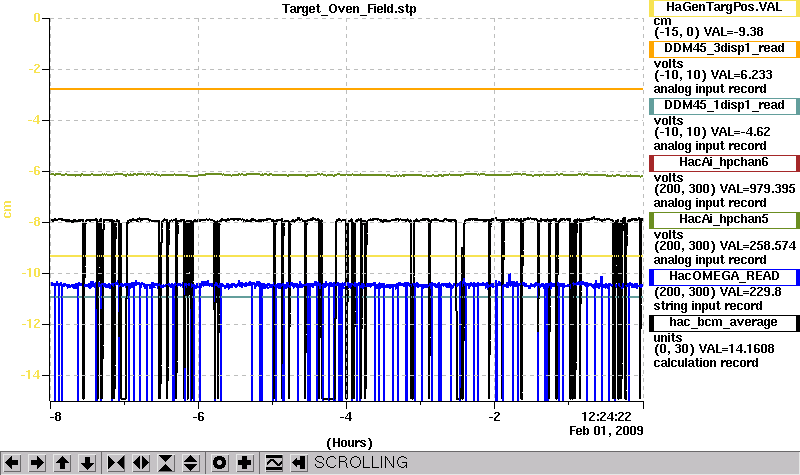Click the VAL=-4.62 readout
This screenshot has width=800, height=475.
pos(740,132)
